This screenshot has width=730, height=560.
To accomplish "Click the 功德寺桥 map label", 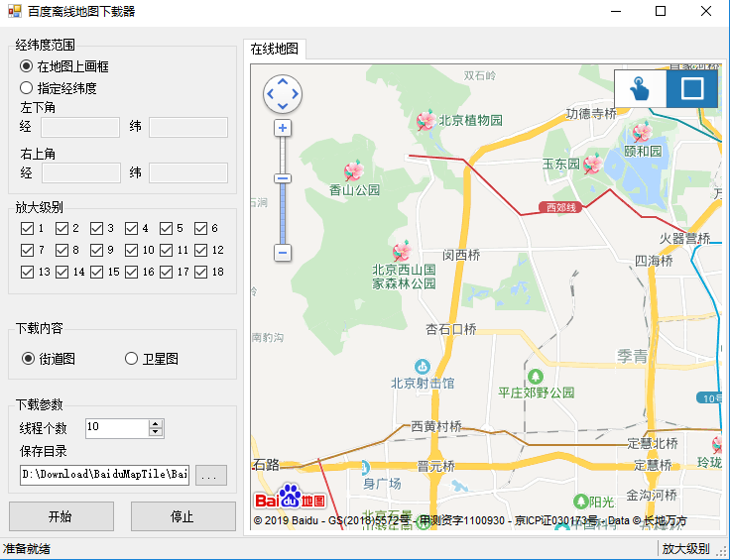I will pos(591,114).
